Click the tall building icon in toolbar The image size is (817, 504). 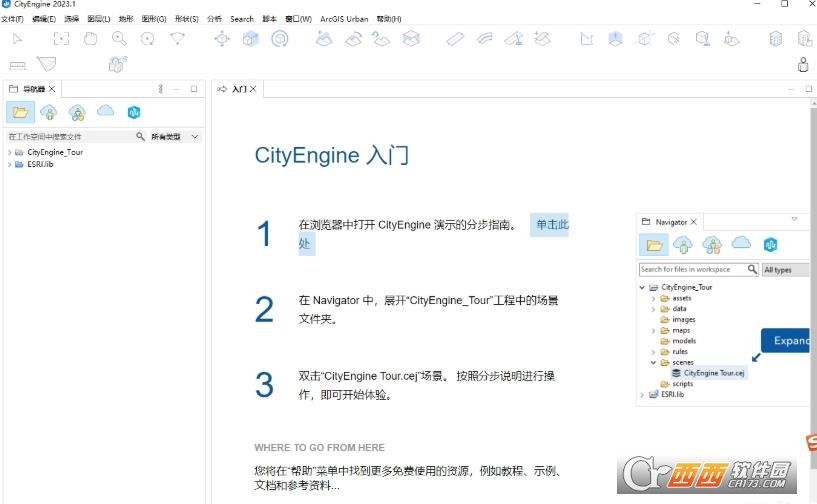tap(776, 39)
